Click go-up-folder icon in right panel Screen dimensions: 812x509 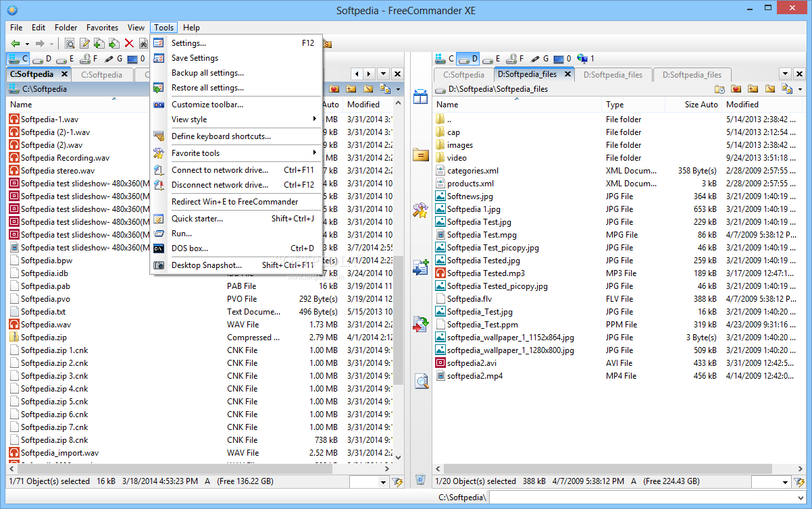[x=753, y=88]
